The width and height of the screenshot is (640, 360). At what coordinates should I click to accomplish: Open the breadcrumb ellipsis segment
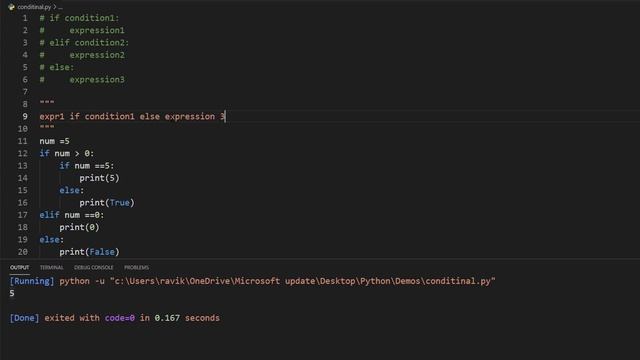click(60, 7)
